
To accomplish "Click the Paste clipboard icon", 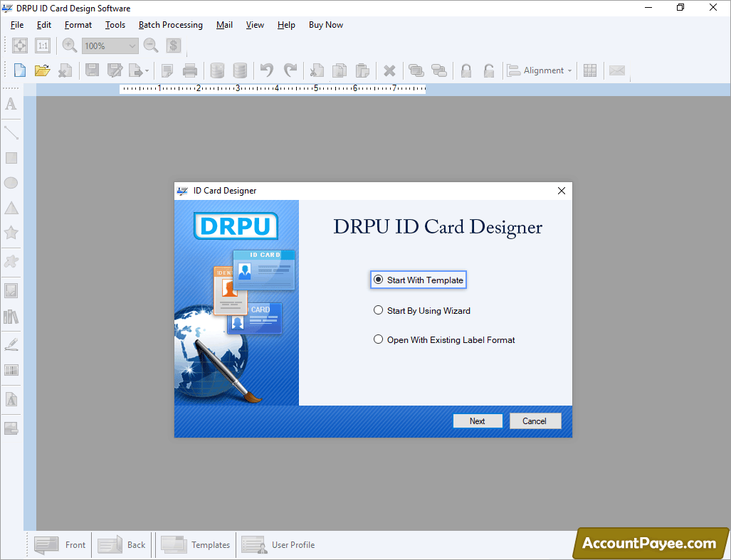I will (x=362, y=70).
